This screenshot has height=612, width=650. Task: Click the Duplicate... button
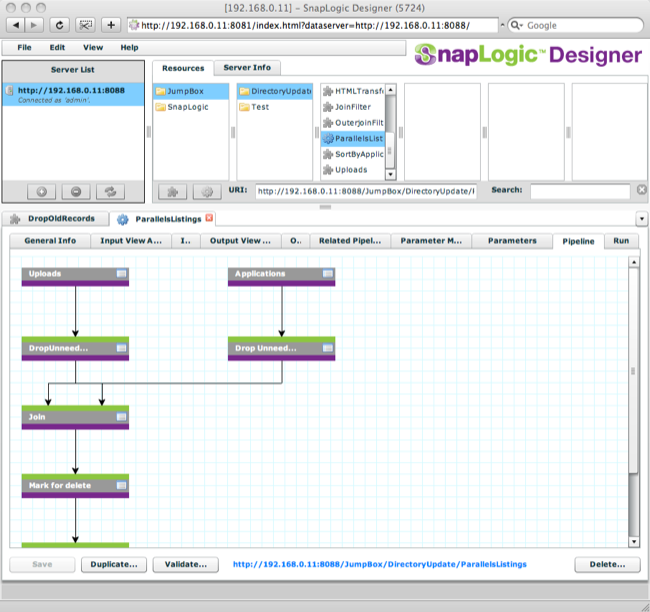tap(114, 564)
